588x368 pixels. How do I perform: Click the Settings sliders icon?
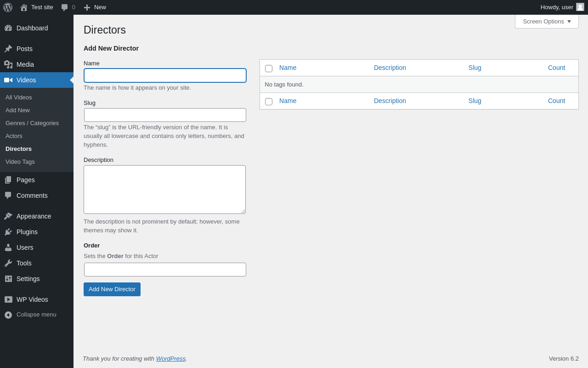point(8,279)
